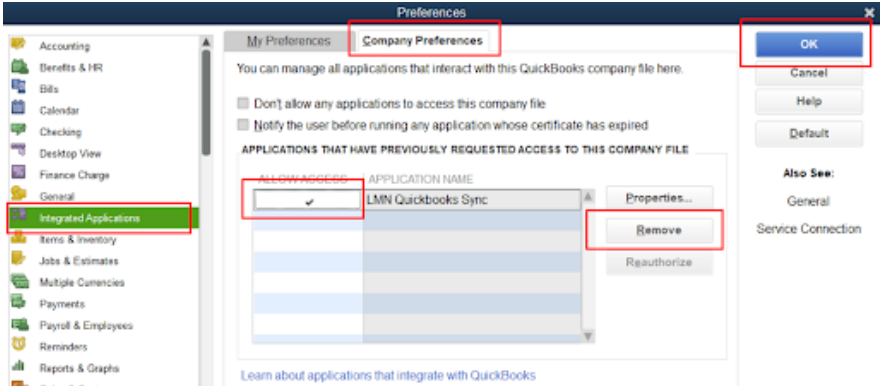Click the Finance Charge icon
This screenshot has height=386, width=884.
coord(19,173)
